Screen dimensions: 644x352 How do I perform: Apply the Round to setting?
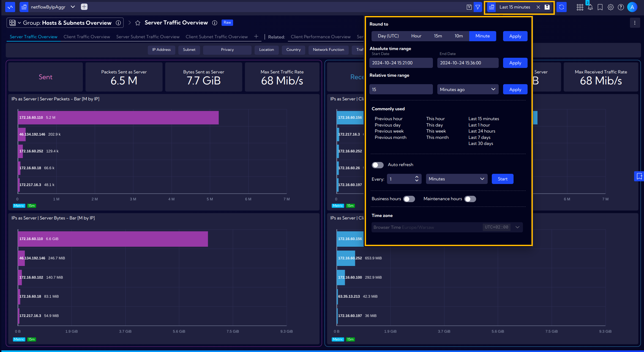tap(515, 36)
